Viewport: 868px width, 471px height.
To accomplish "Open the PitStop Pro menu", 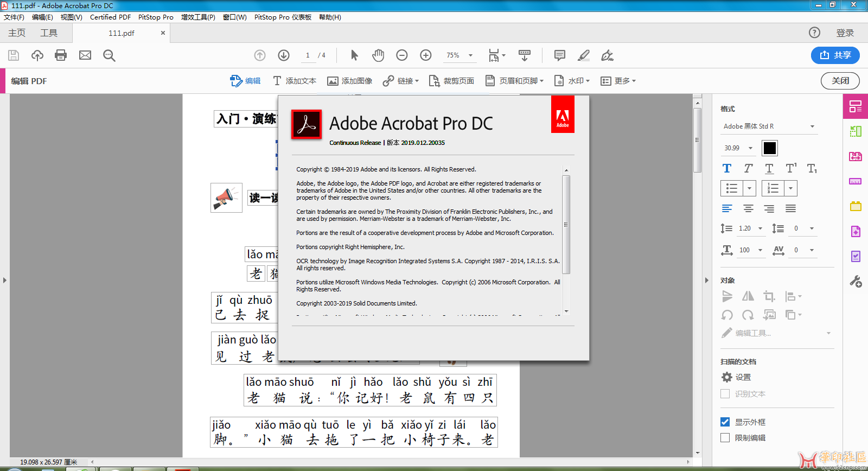I will coord(156,17).
